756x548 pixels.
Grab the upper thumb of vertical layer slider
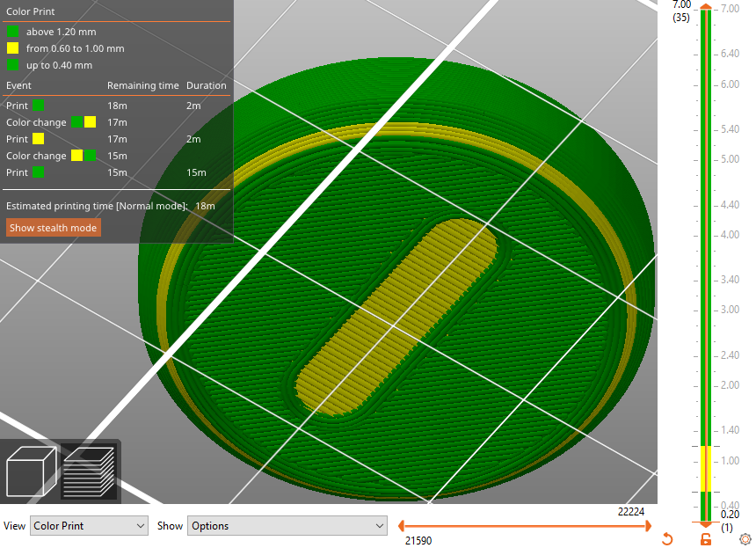coord(706,6)
